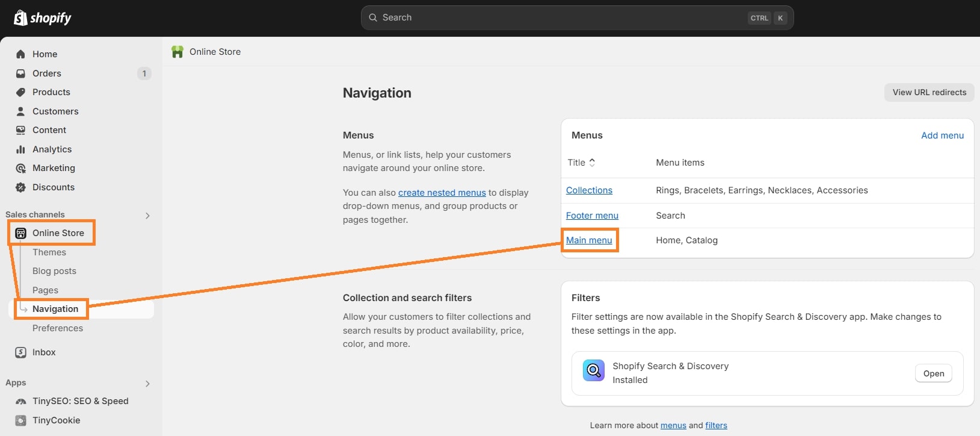980x436 pixels.
Task: Click the Products tag icon
Action: (20, 92)
